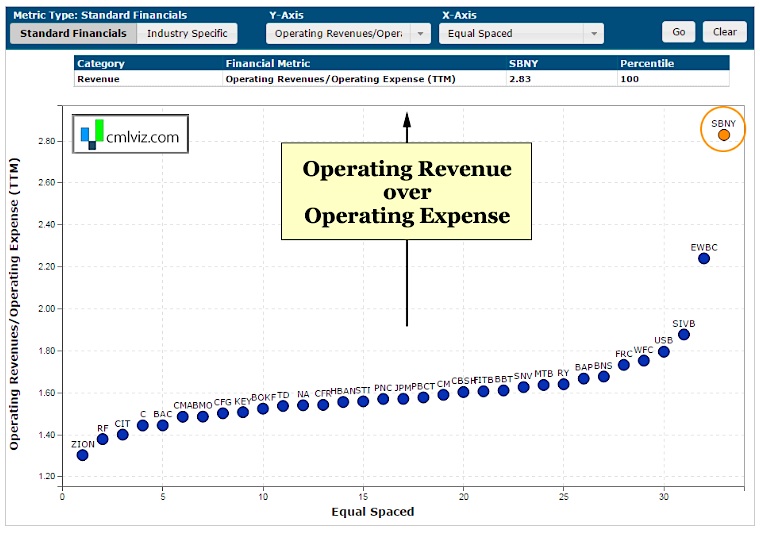Viewport: 760px width, 533px height.
Task: Select the CM data point
Action: [443, 395]
